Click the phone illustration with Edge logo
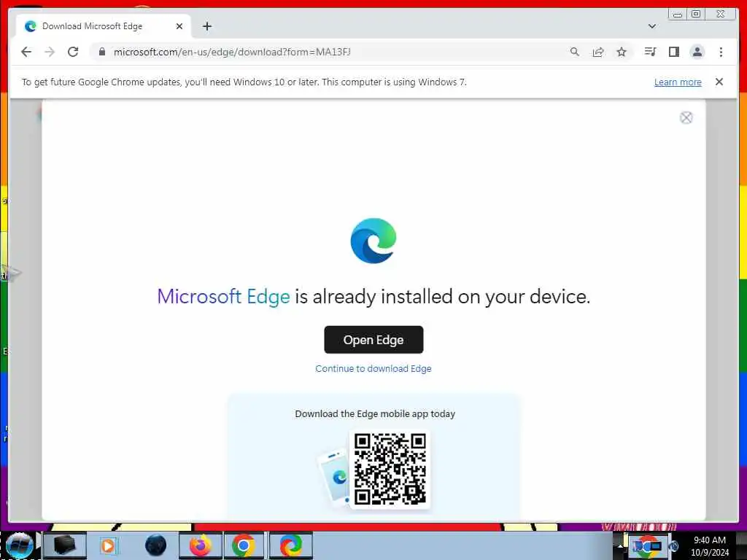747x560 pixels. click(333, 476)
